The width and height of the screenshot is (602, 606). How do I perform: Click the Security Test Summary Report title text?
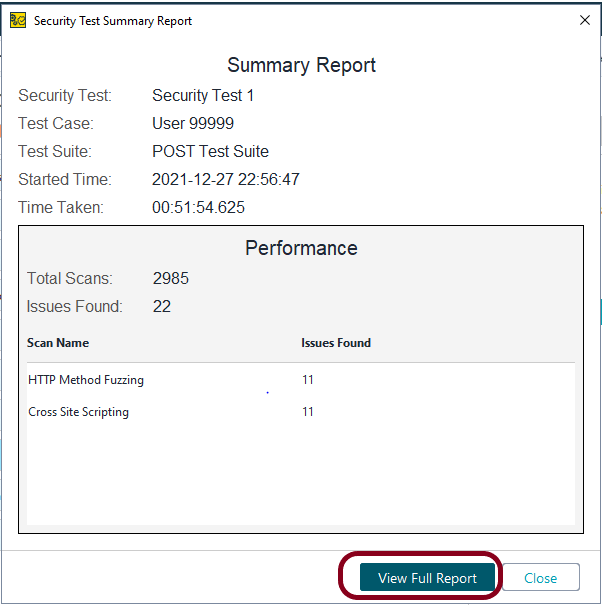(x=113, y=20)
